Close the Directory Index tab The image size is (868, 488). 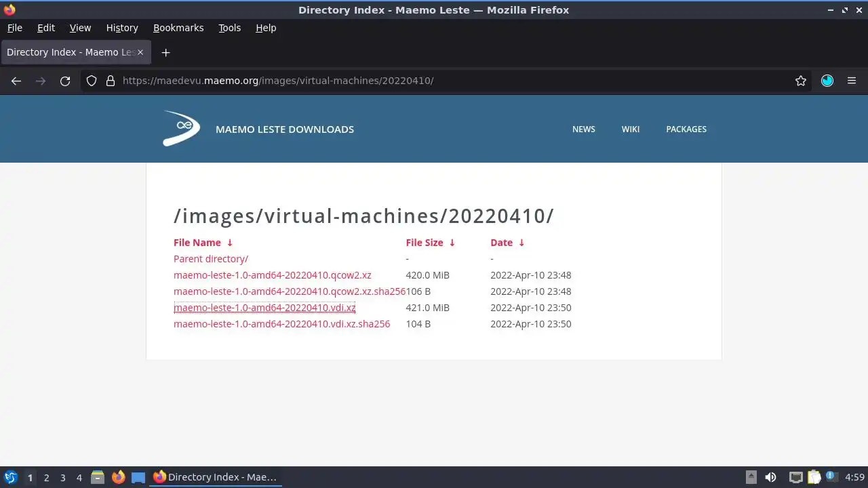pyautogui.click(x=141, y=52)
